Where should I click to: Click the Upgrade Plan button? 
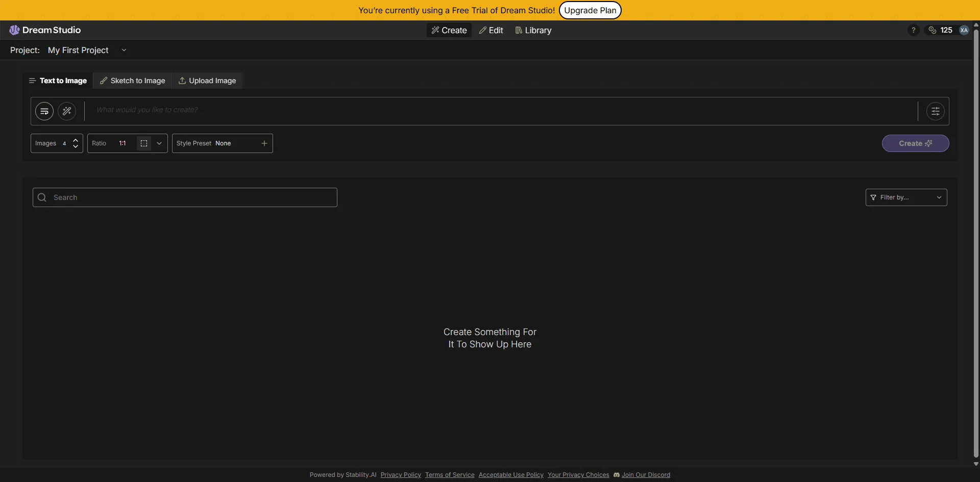pos(590,10)
